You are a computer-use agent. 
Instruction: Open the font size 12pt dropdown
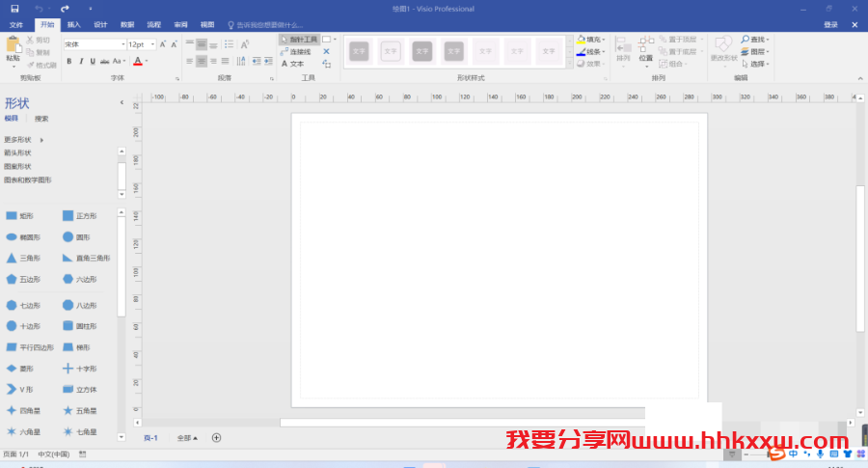tap(152, 44)
